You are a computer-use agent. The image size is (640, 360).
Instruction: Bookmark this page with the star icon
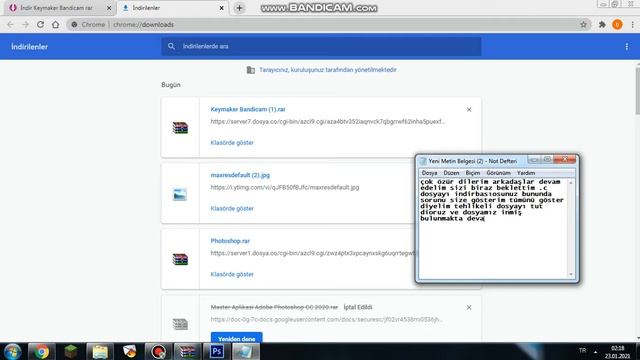point(583,24)
